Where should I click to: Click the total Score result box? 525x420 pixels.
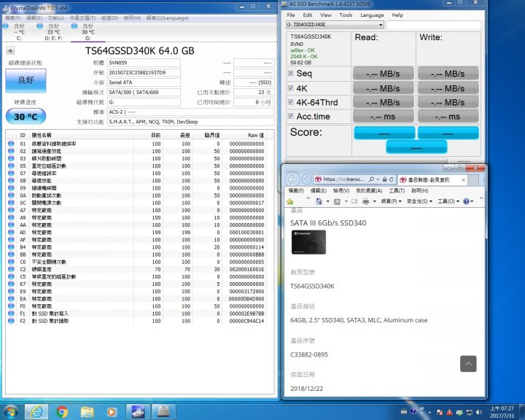coord(416,147)
